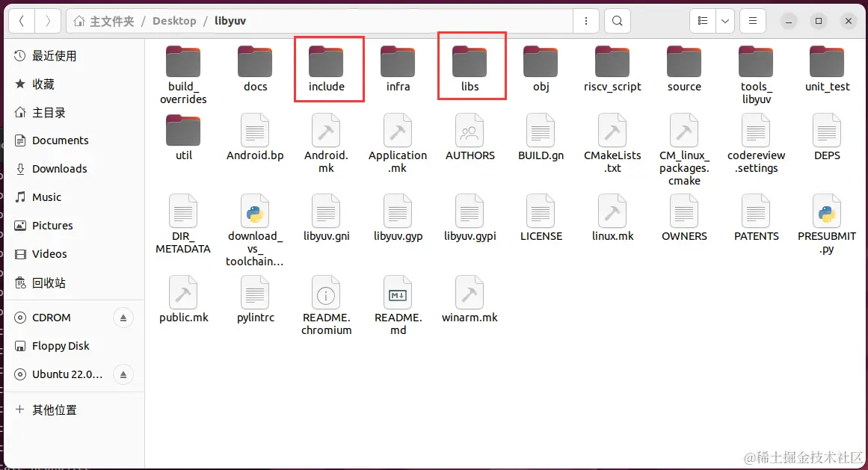Select the CMakeLists.txt file
868x470 pixels.
click(612, 143)
